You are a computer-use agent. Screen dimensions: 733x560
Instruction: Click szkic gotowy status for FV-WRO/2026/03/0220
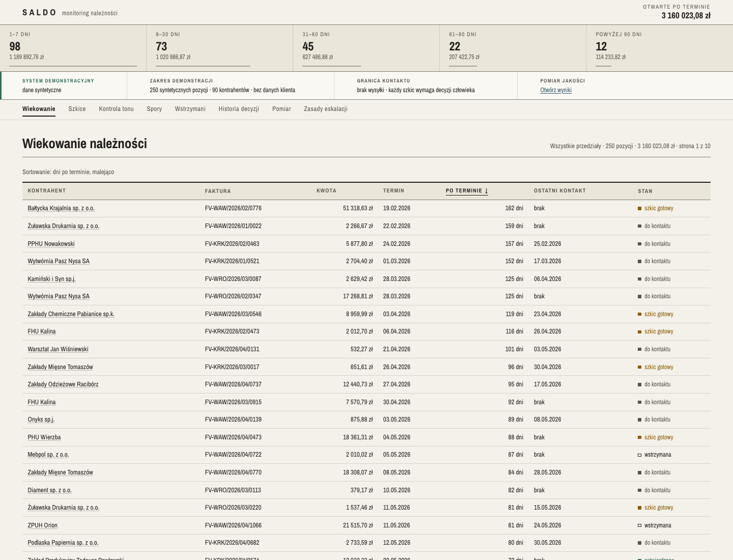[656, 508]
